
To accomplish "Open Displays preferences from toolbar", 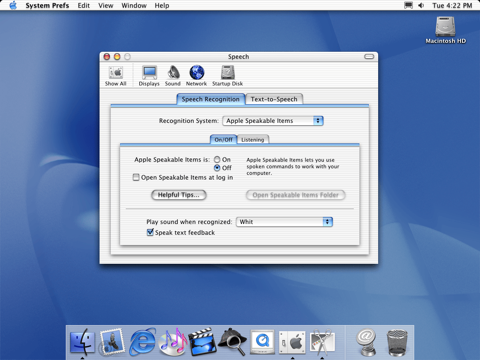I will [149, 76].
